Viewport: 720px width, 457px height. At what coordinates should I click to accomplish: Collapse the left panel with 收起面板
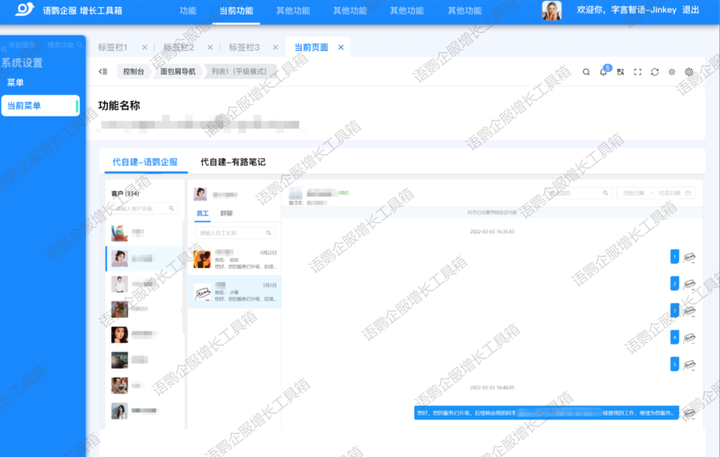[23, 45]
